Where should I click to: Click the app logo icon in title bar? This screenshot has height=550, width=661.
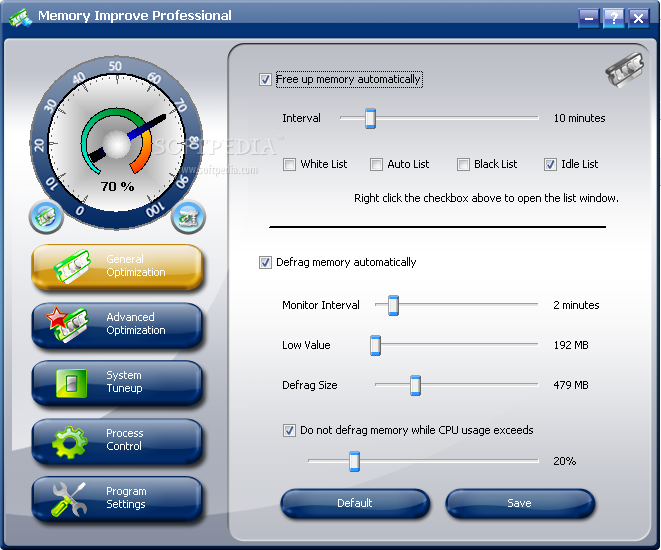pyautogui.click(x=20, y=17)
